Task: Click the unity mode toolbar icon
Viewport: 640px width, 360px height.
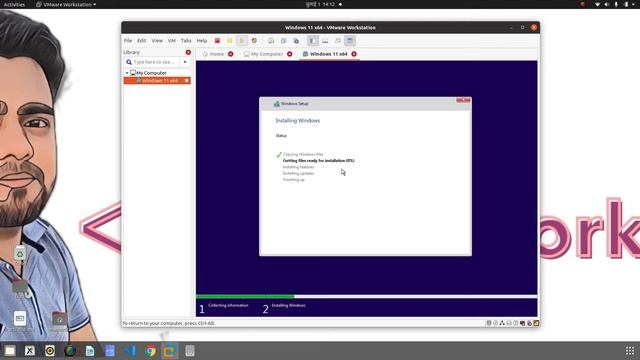Action: pos(338,41)
